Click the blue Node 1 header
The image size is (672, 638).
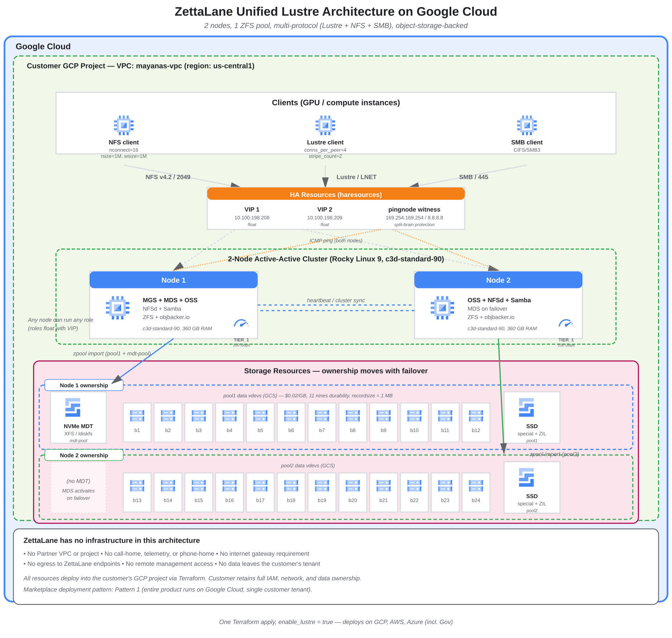[x=173, y=280]
